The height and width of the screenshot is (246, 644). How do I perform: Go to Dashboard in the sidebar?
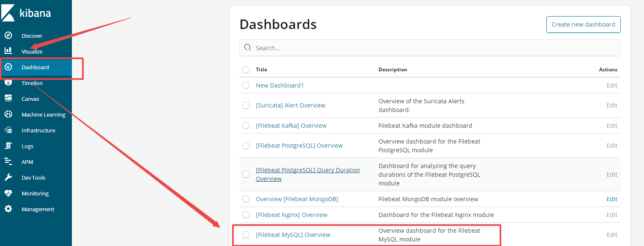pyautogui.click(x=35, y=67)
